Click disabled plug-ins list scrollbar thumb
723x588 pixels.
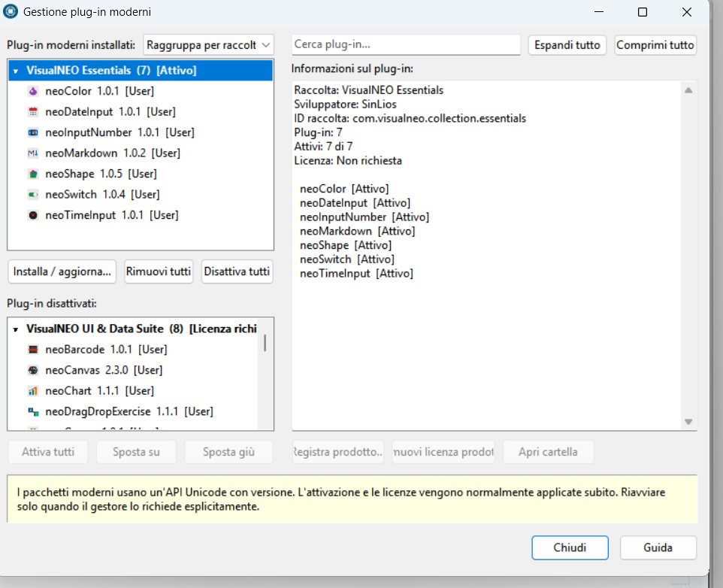(x=265, y=343)
